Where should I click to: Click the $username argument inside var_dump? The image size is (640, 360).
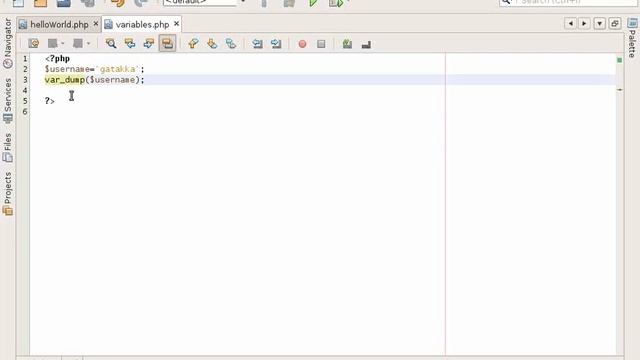pos(112,80)
